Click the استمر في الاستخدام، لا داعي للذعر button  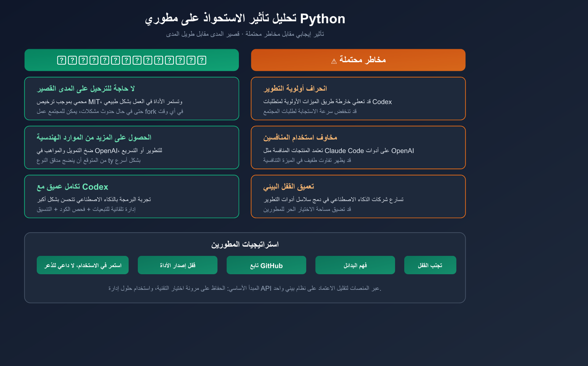(x=82, y=265)
